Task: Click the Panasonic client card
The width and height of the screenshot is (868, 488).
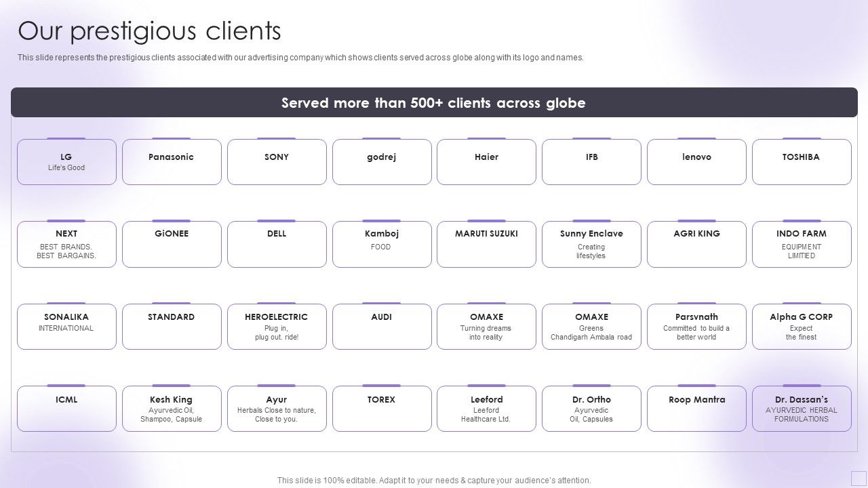Action: 172,162
